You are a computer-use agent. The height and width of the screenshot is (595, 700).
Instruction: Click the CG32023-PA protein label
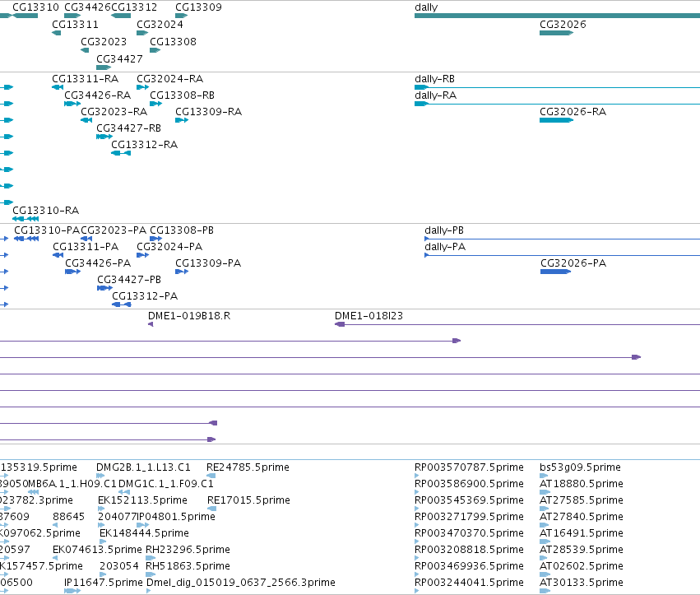(x=114, y=230)
